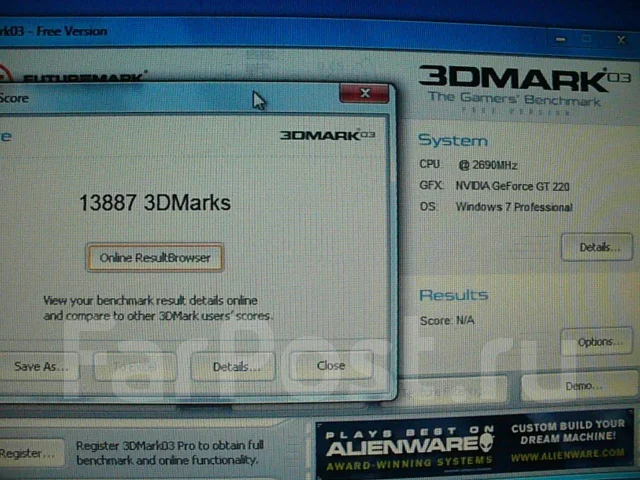Click 'Register 3DMark03 Pro to obtain full' text
The width and height of the screenshot is (640, 480).
coord(170,445)
